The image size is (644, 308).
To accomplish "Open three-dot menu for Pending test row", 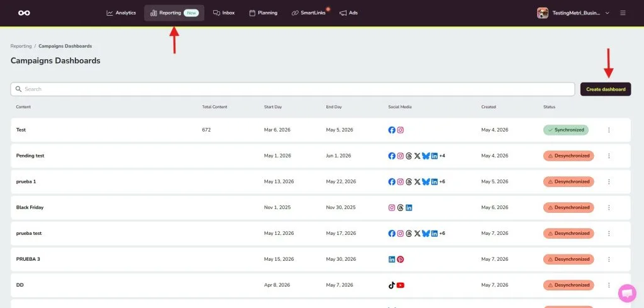I will 609,156.
